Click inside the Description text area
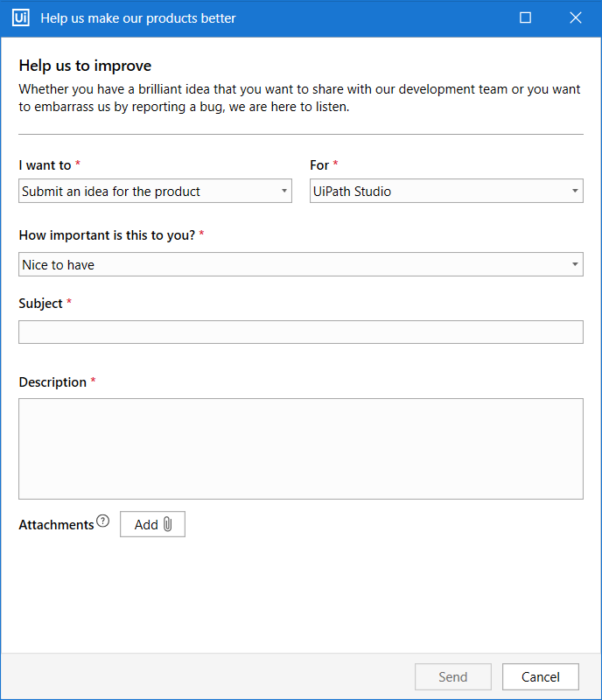Viewport: 602px width, 700px height. coord(300,448)
